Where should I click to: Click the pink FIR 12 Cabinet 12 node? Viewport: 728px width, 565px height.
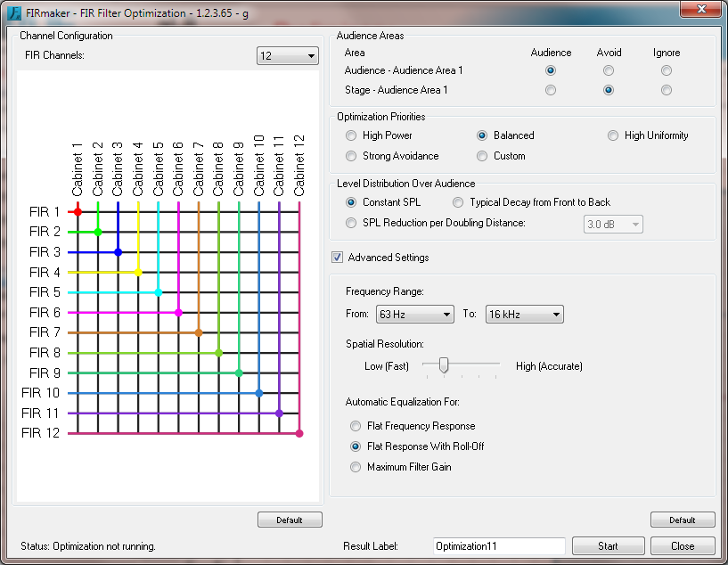(x=299, y=433)
